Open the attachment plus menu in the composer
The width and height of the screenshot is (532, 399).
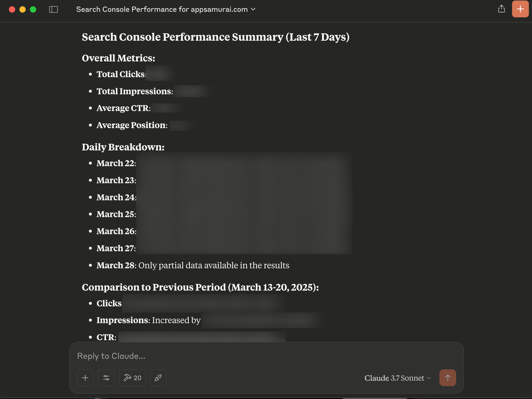tap(85, 378)
